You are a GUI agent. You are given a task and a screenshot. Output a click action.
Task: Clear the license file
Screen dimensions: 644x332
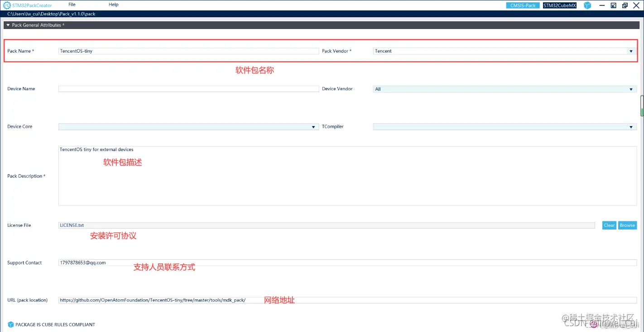(609, 225)
